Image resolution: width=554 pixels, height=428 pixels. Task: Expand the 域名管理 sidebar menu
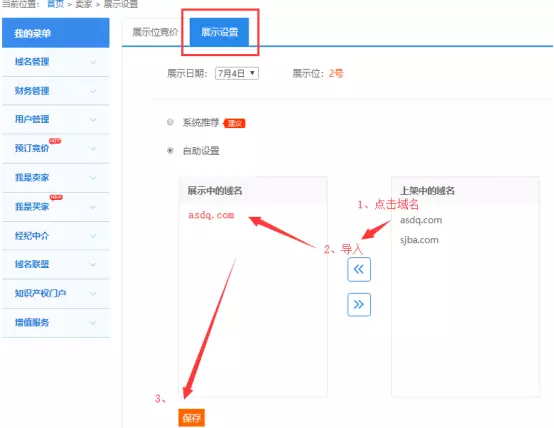coord(56,62)
